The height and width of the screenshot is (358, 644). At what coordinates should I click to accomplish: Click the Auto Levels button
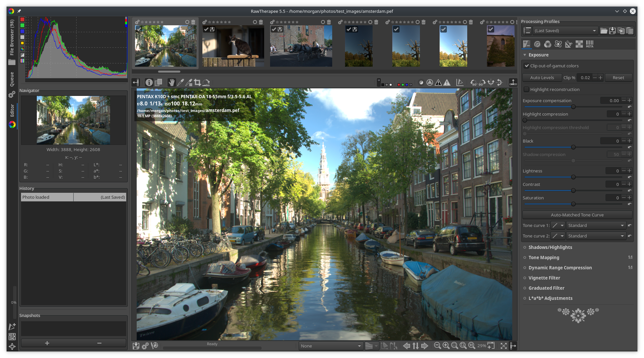coord(542,78)
